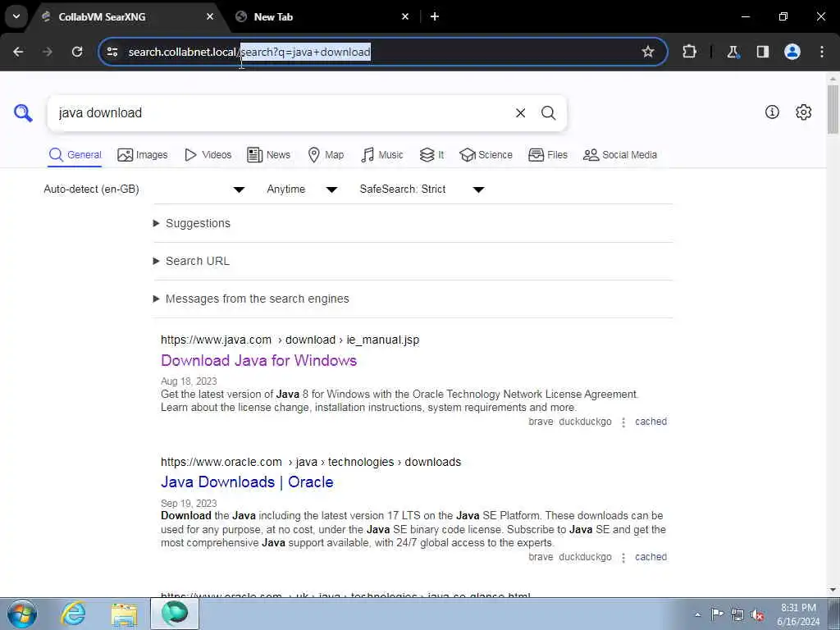
Task: Open Java Downloads | Oracle result
Action: coord(247,482)
